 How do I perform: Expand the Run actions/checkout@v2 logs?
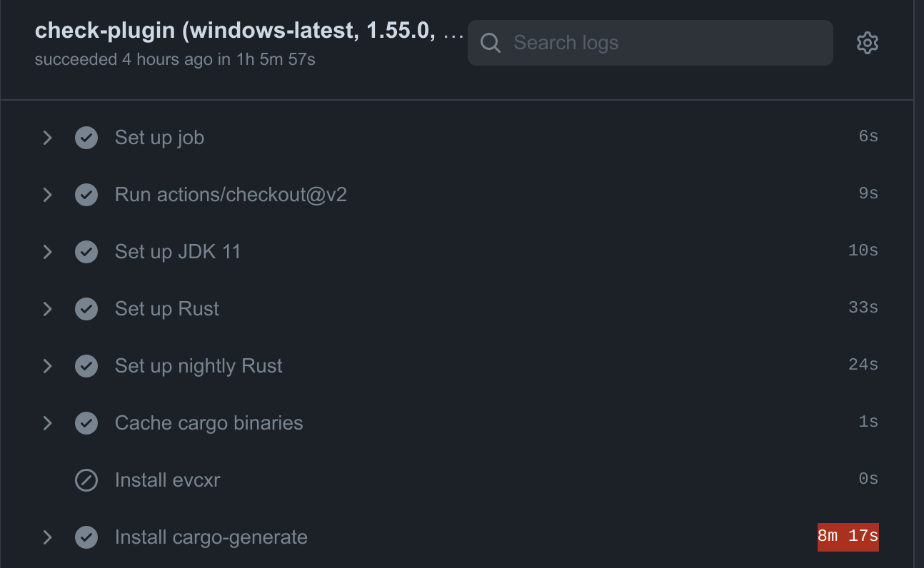pyautogui.click(x=47, y=194)
